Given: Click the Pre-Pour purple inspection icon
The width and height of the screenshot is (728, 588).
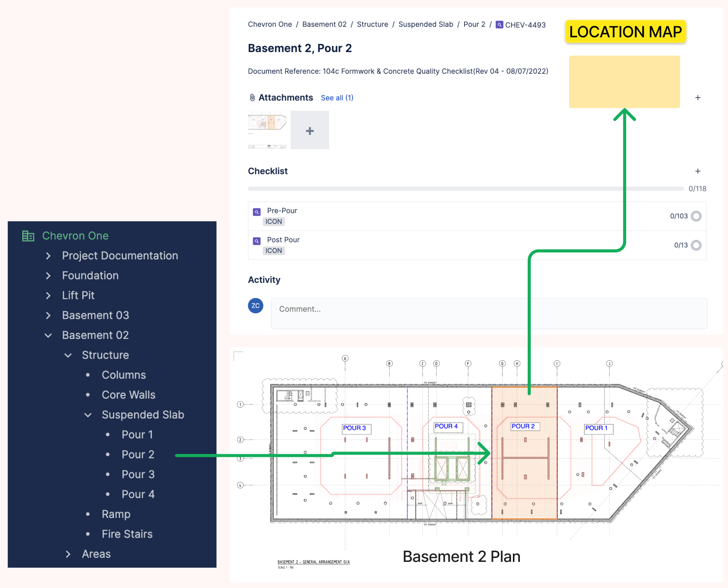Looking at the screenshot, I should click(257, 212).
